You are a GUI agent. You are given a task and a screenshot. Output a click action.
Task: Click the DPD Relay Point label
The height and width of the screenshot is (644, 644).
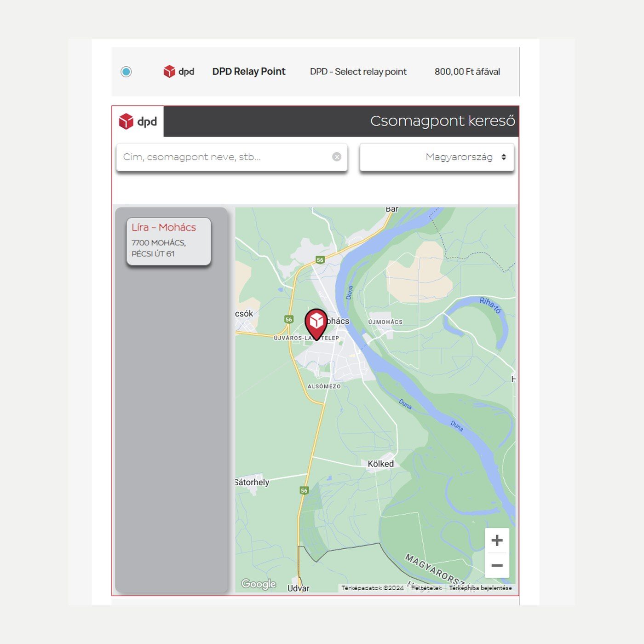click(x=249, y=72)
